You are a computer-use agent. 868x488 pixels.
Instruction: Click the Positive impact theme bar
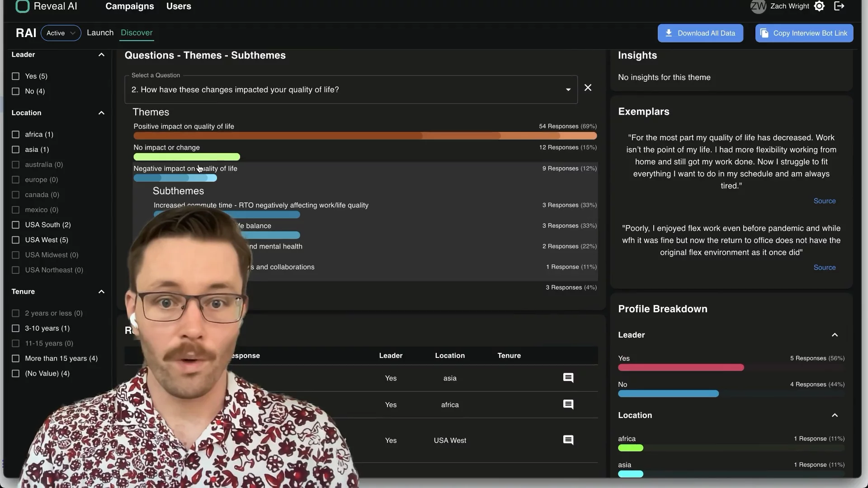(364, 136)
